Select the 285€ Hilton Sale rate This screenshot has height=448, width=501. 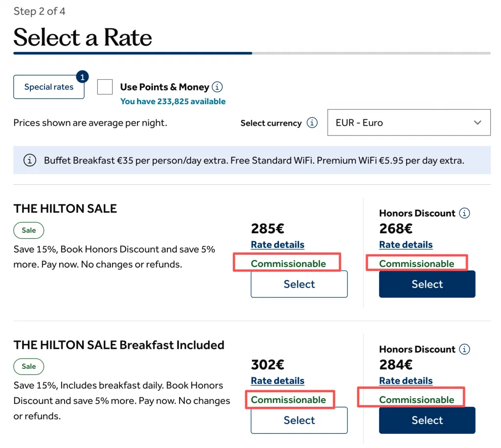coord(299,284)
